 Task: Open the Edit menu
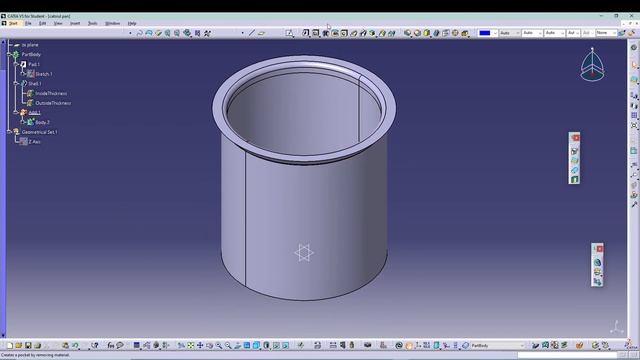pos(42,23)
